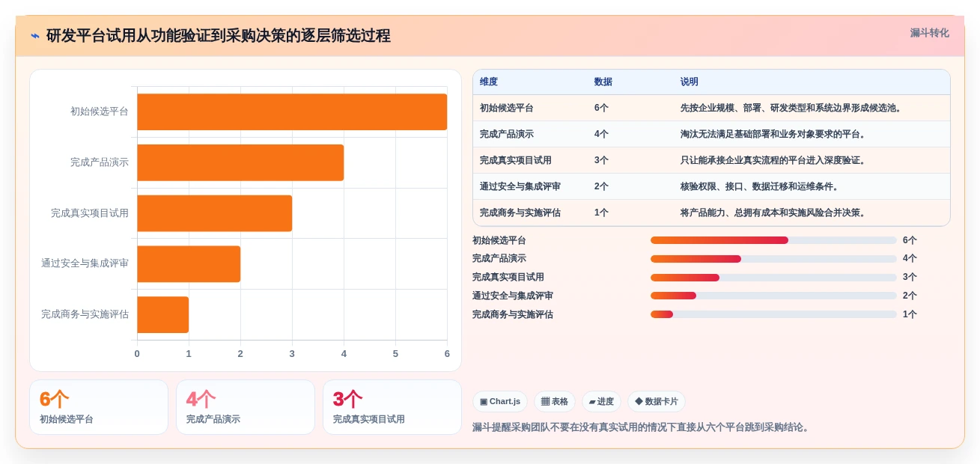Click the page title 研发平台试用从功能验证到采购决策
Image resolution: width=980 pixels, height=464 pixels.
pyautogui.click(x=218, y=36)
